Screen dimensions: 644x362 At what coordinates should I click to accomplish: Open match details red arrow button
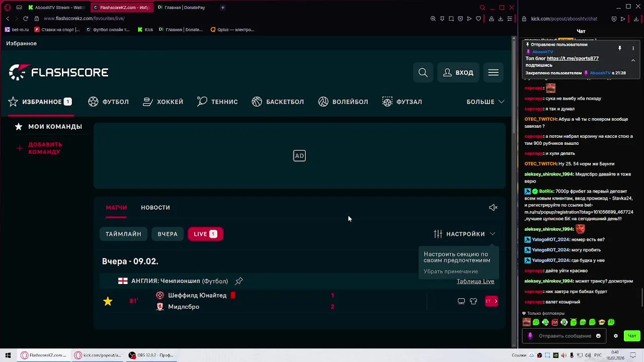pyautogui.click(x=492, y=301)
